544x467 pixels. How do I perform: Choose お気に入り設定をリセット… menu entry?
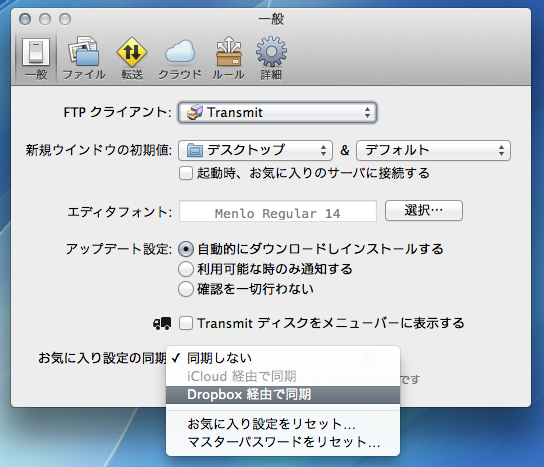(x=283, y=424)
